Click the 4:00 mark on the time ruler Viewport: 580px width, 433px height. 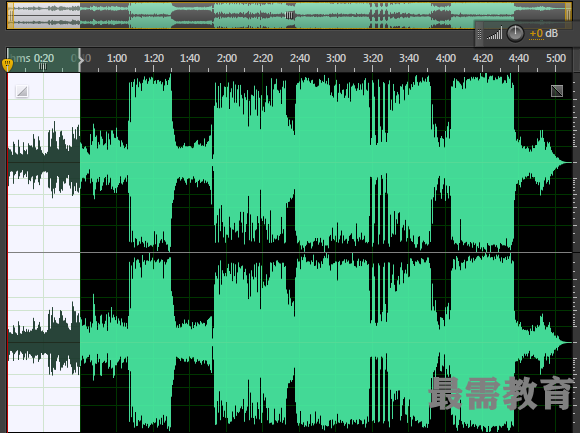pos(446,58)
